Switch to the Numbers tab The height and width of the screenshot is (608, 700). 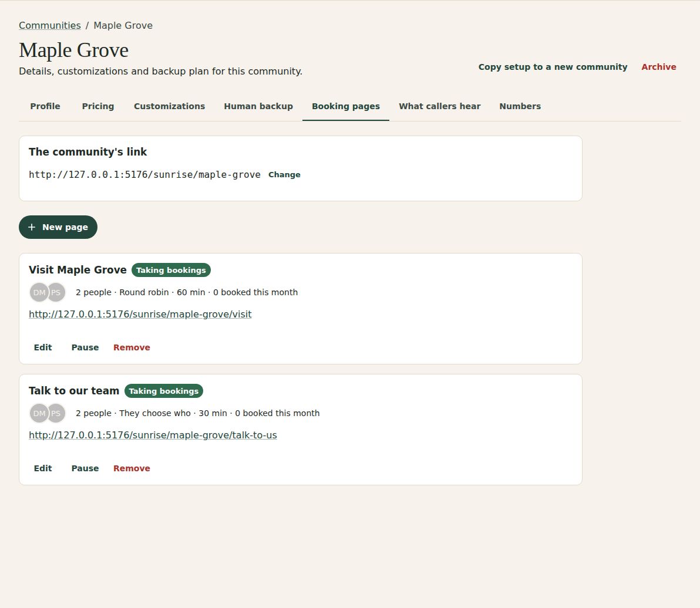pyautogui.click(x=520, y=106)
